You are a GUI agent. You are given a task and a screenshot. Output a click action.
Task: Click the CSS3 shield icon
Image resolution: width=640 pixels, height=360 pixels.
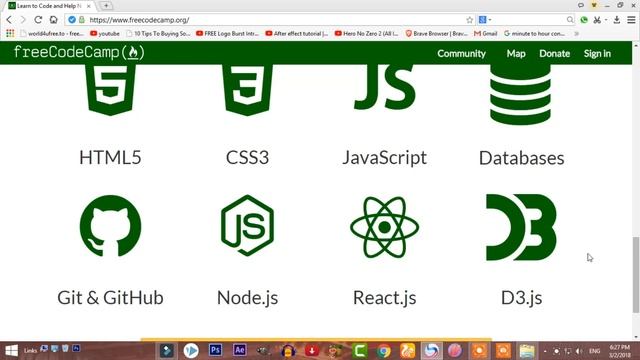(247, 90)
